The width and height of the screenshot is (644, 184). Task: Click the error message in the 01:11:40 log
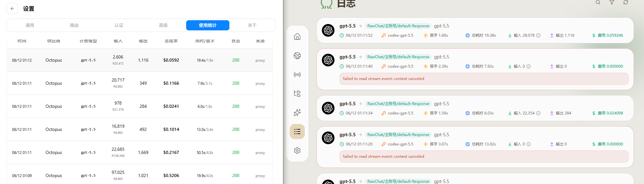click(484, 79)
